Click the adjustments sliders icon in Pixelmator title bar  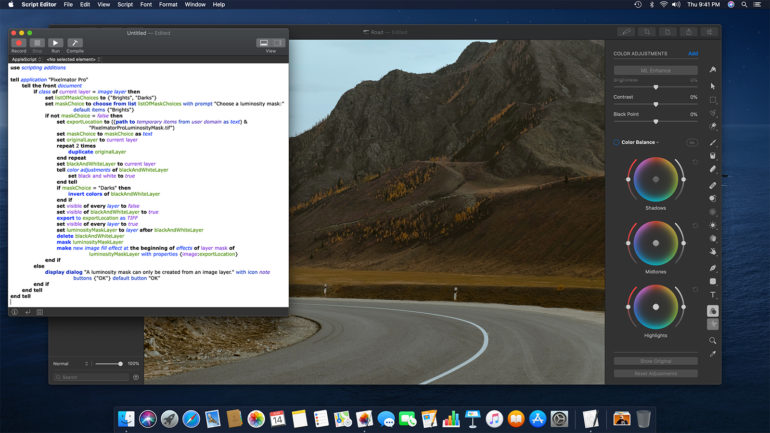(710, 32)
